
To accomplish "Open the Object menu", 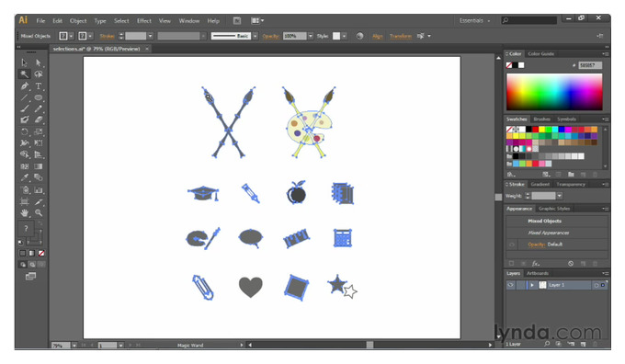I will point(78,21).
